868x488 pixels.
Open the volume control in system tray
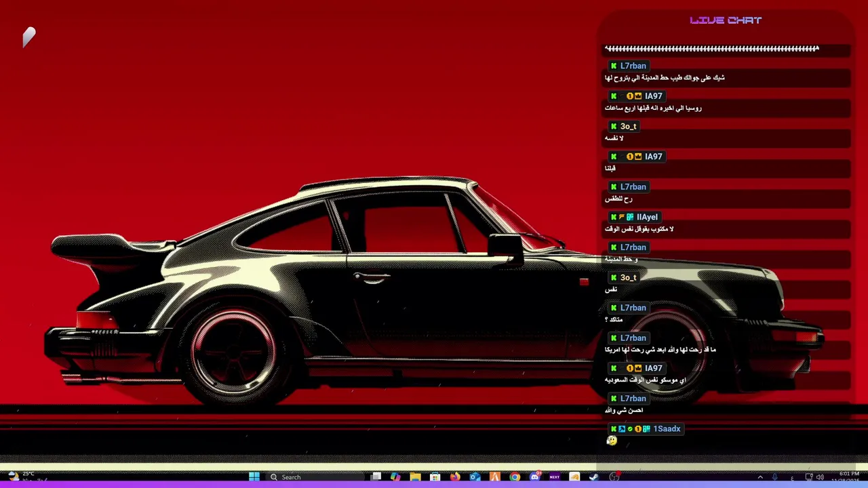[x=820, y=477]
